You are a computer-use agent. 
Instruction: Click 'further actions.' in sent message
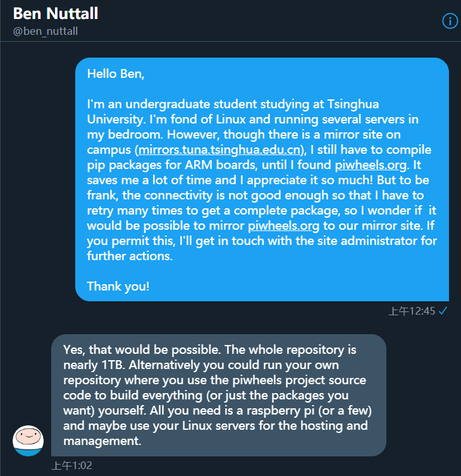point(130,256)
